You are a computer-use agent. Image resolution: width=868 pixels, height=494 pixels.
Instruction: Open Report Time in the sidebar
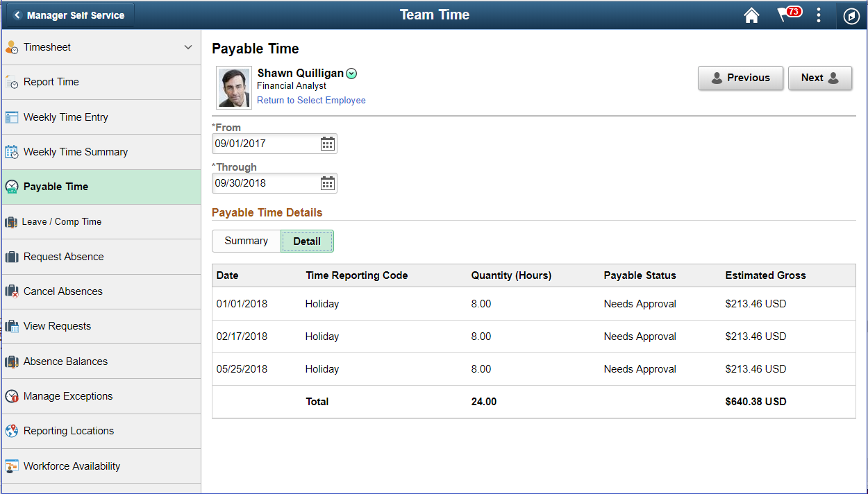[101, 82]
